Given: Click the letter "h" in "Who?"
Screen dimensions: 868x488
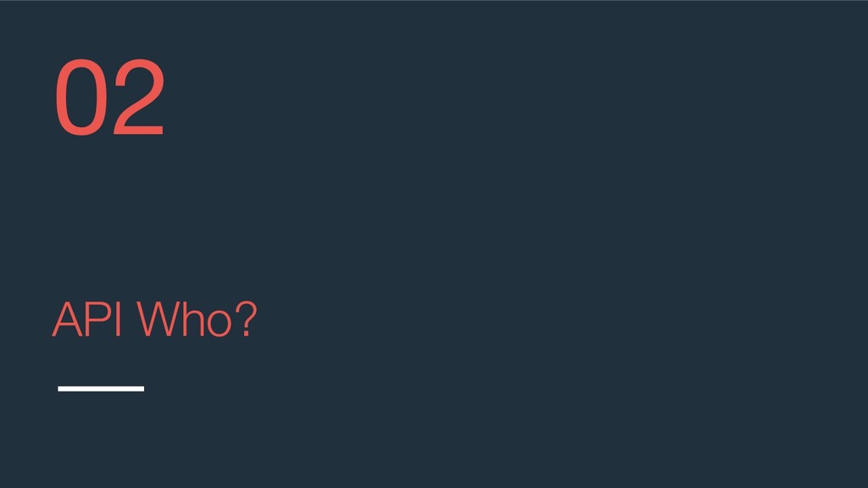Looking at the screenshot, I should click(x=192, y=319).
